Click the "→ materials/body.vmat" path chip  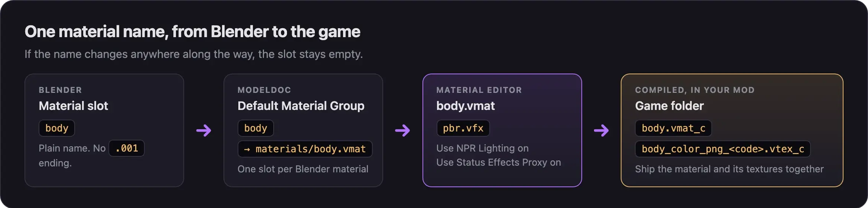[305, 149]
